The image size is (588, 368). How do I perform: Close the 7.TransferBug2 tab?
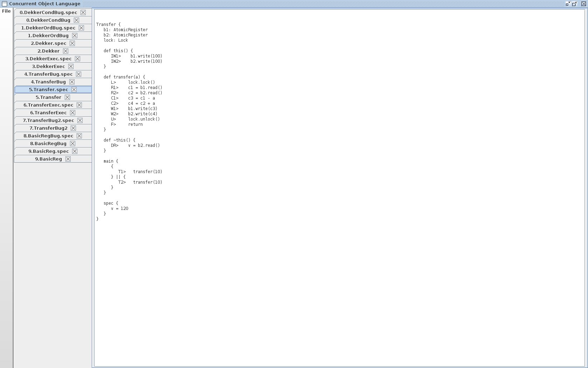pos(73,128)
